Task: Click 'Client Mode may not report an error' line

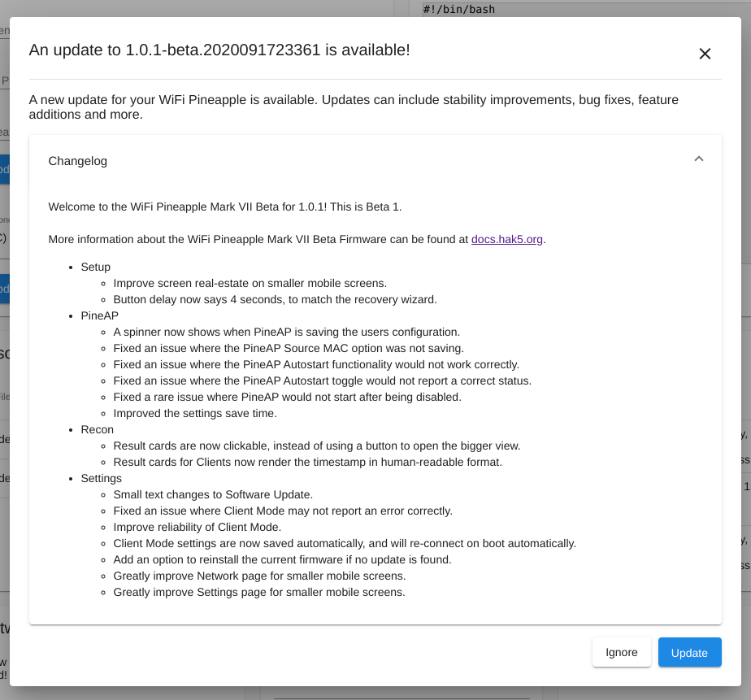Action: coord(283,511)
